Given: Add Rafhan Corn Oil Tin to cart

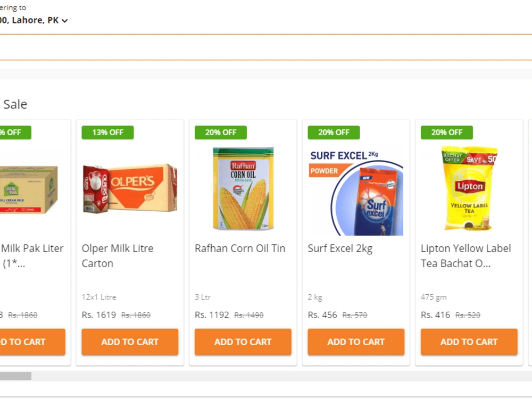Looking at the screenshot, I should tap(243, 342).
